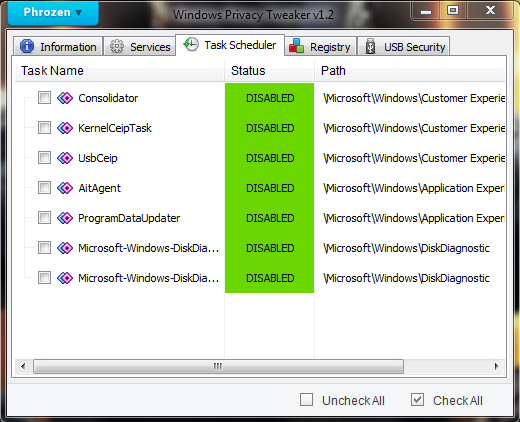Click the purple task icon beside UsbCeip

pos(65,158)
